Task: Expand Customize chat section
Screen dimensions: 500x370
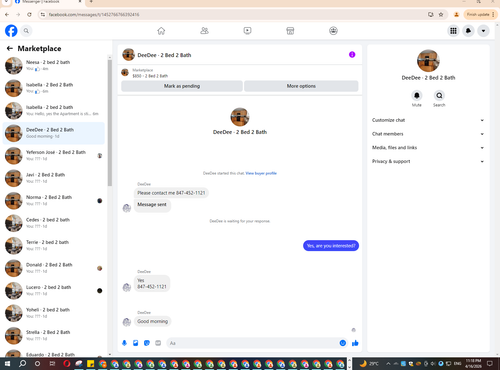Action: coord(428,120)
